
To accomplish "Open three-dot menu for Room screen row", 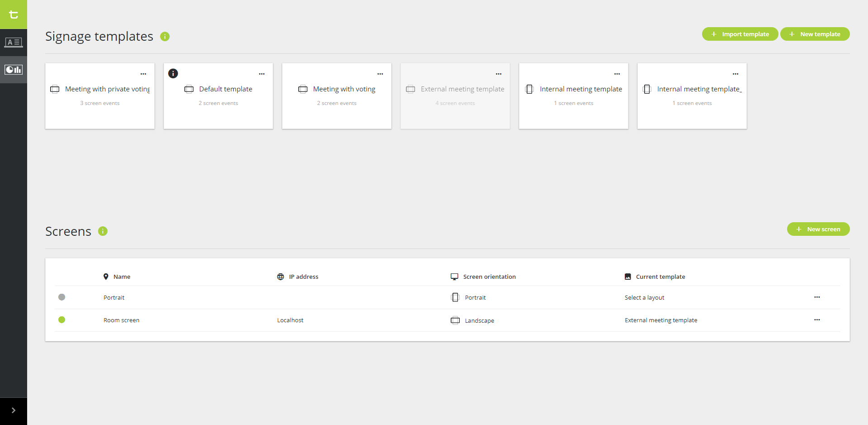I will [x=817, y=320].
